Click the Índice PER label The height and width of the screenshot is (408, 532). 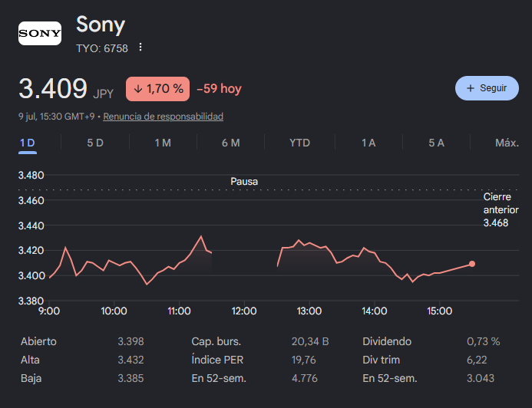click(x=217, y=360)
